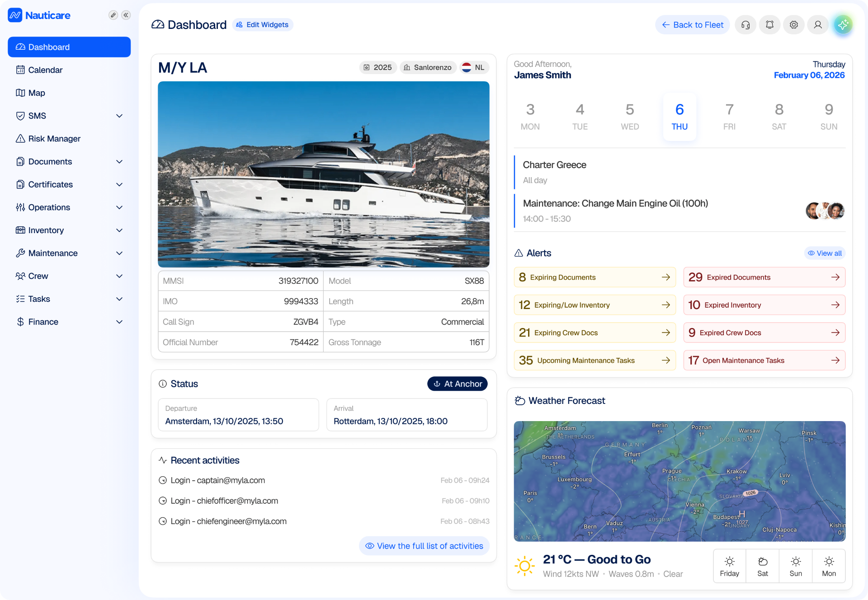
Task: Click the Nauticare logo
Action: pos(39,15)
